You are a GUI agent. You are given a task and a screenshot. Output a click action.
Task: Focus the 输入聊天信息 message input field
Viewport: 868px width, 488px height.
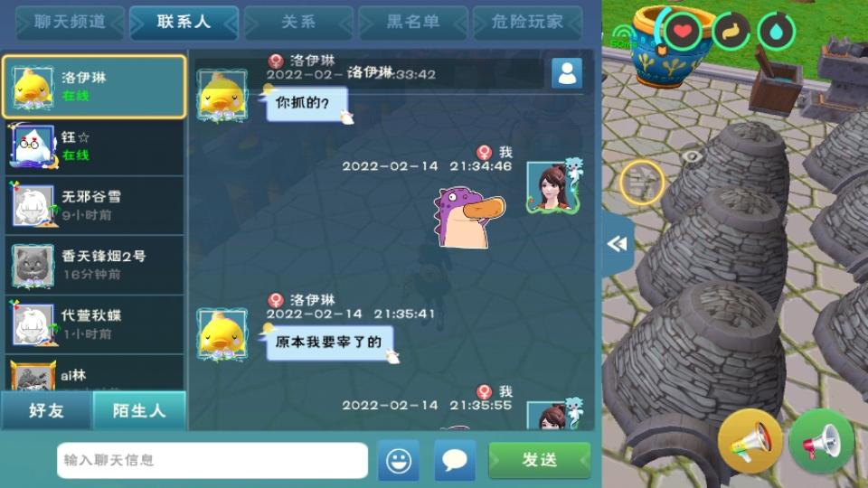pos(212,460)
